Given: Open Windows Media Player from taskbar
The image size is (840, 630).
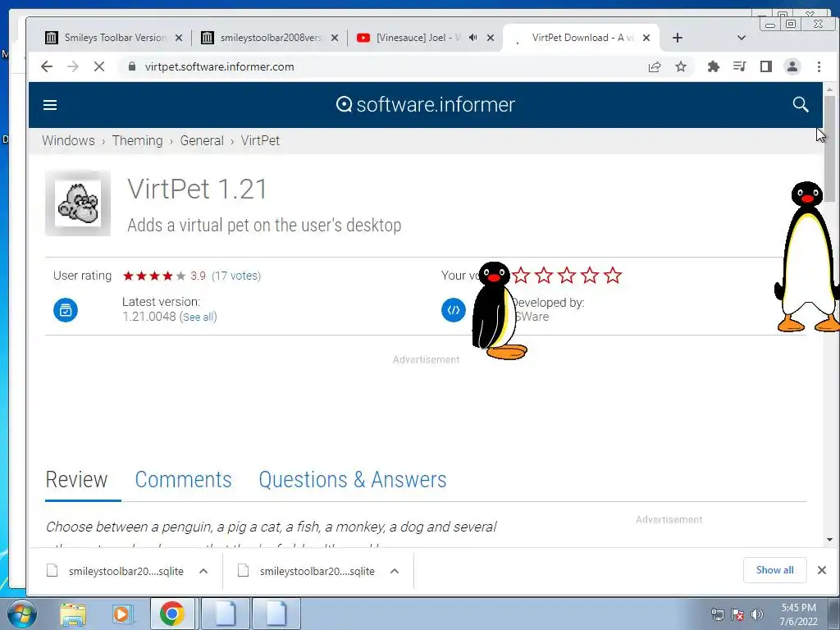Looking at the screenshot, I should (123, 614).
